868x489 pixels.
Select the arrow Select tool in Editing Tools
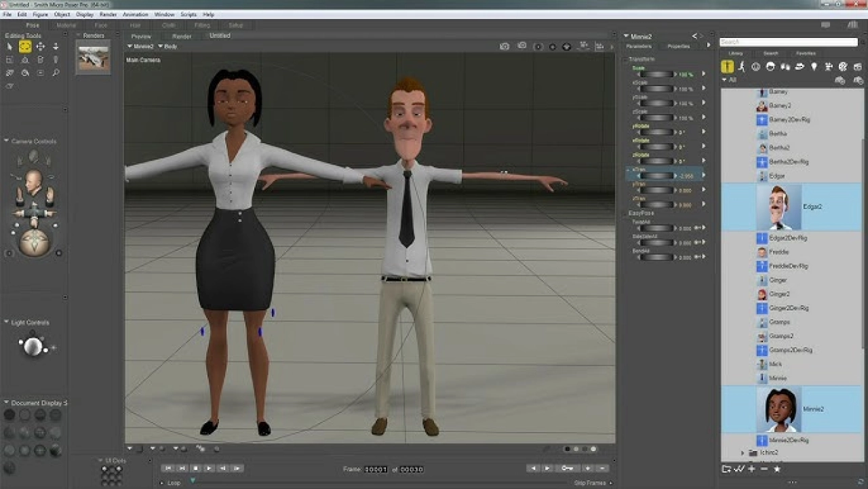(x=9, y=46)
